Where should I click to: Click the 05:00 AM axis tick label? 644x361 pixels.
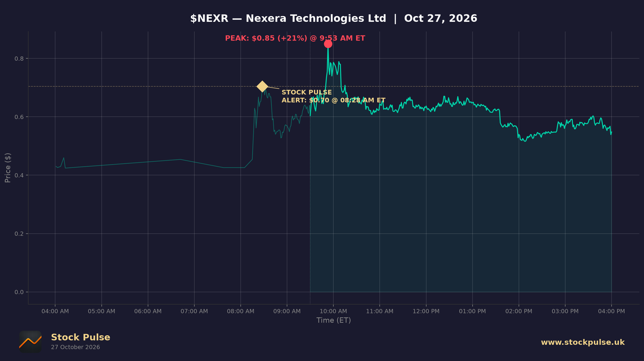[x=101, y=311]
